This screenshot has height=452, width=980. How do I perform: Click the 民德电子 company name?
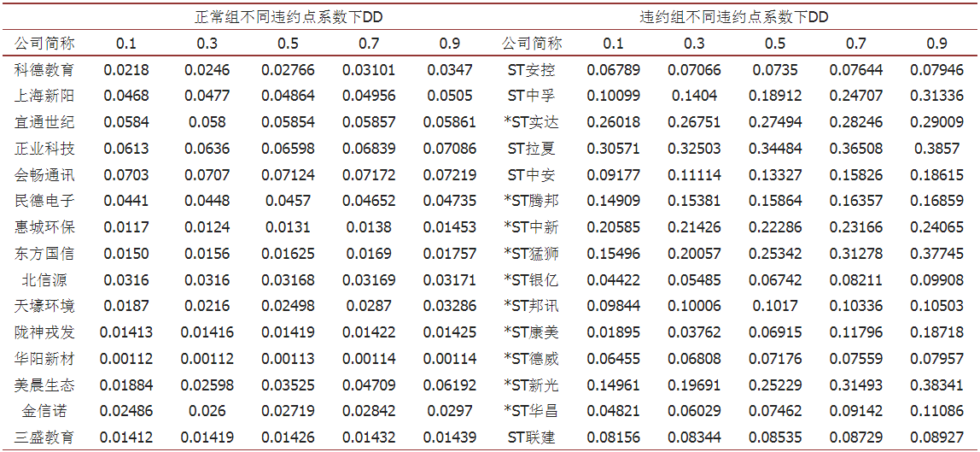44,202
